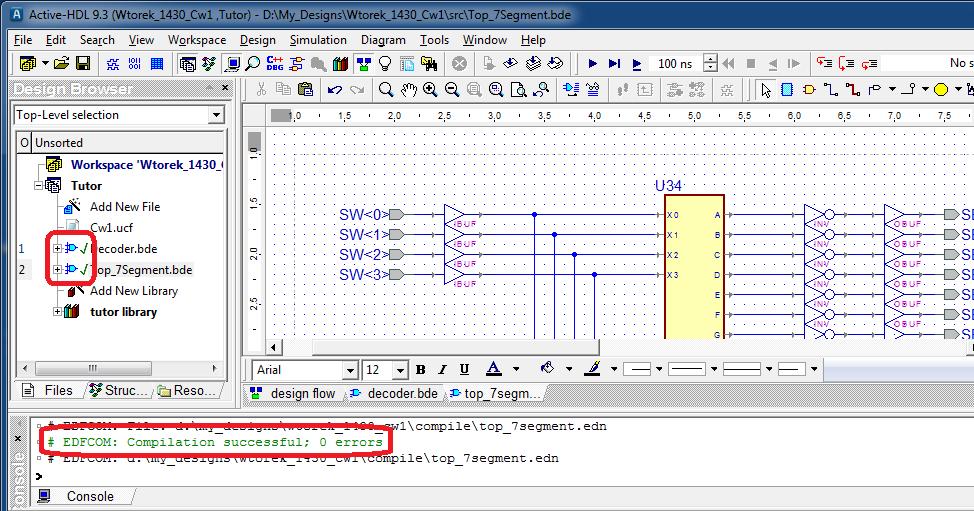The height and width of the screenshot is (511, 974).
Task: Open the File menu
Action: coord(23,40)
